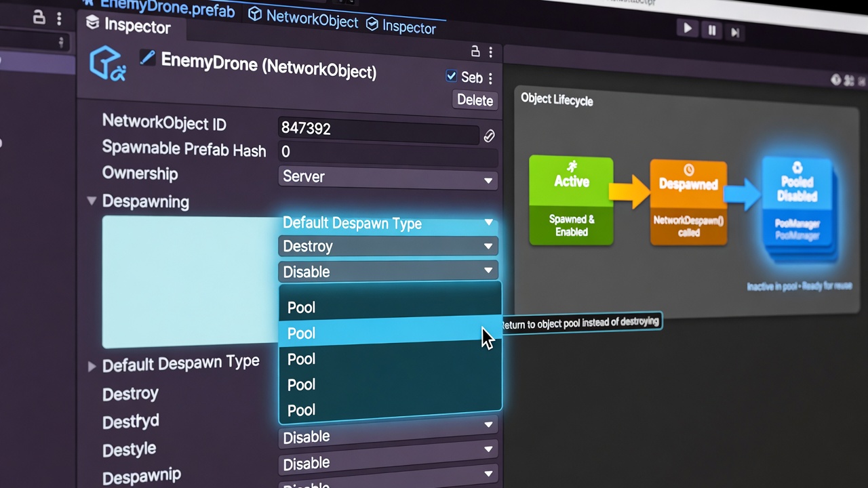Open the Destroy dropdown

pos(388,246)
